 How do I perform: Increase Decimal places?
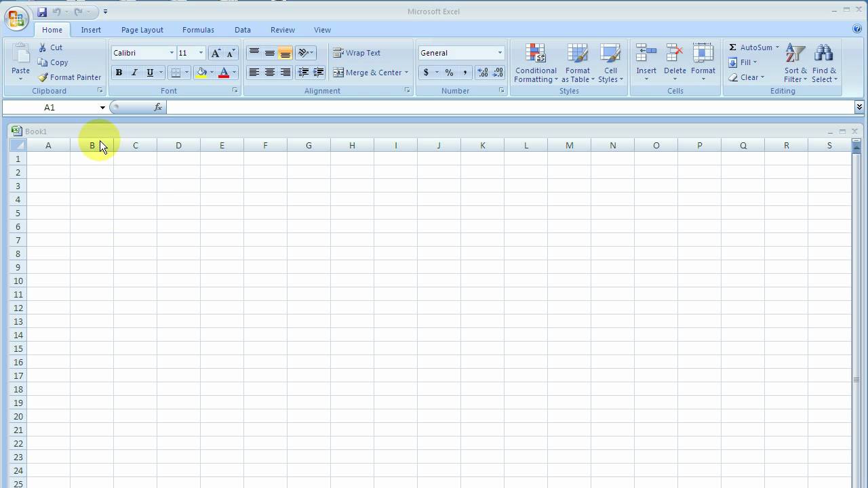tap(482, 73)
